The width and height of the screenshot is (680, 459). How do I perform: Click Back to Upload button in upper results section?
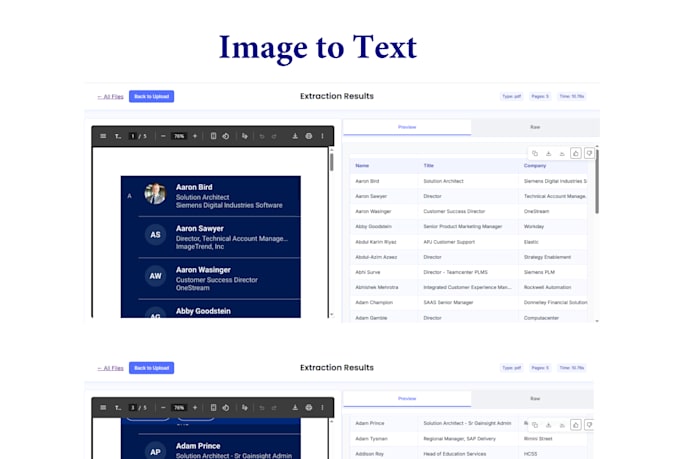coord(151,96)
